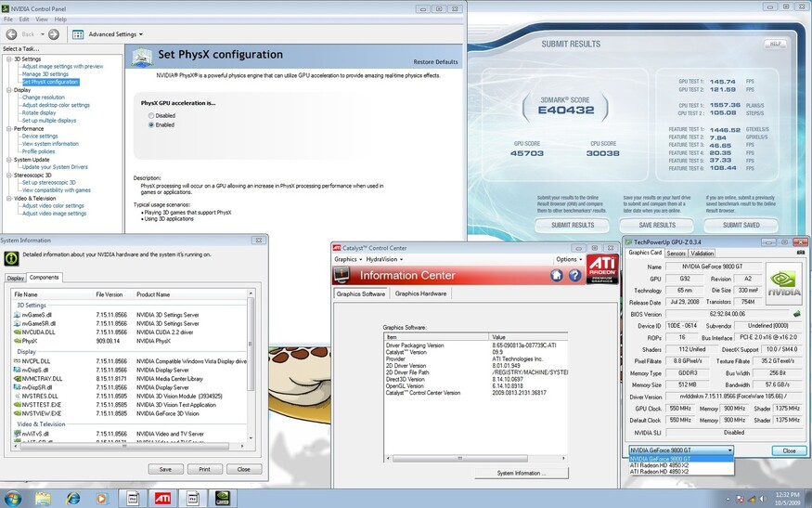Open View system information
The width and height of the screenshot is (812, 508).
point(50,144)
